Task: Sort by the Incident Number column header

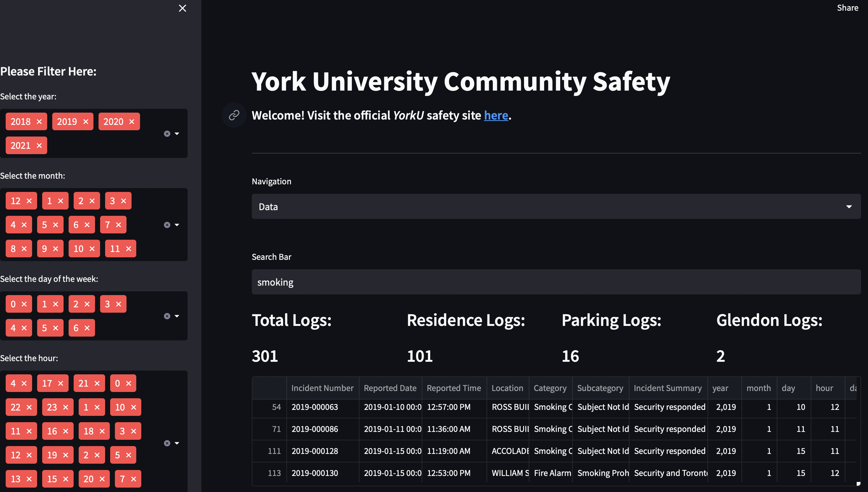Action: point(322,388)
